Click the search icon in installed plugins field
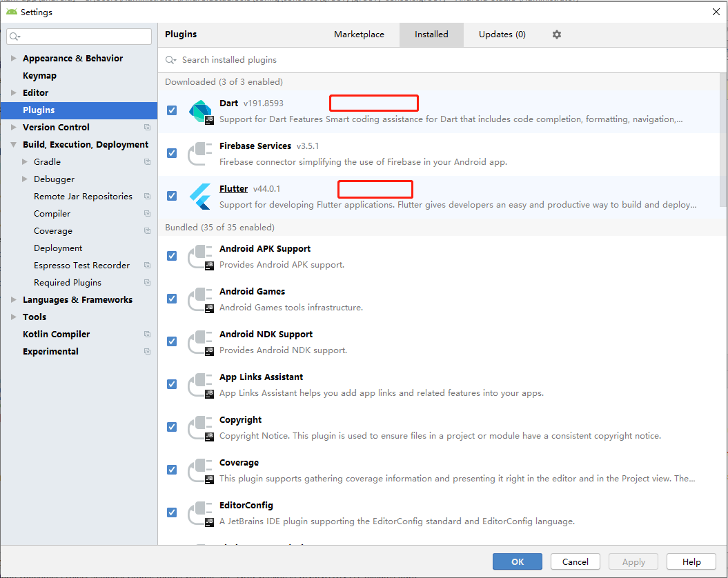Viewport: 728px width, 578px height. [x=170, y=60]
